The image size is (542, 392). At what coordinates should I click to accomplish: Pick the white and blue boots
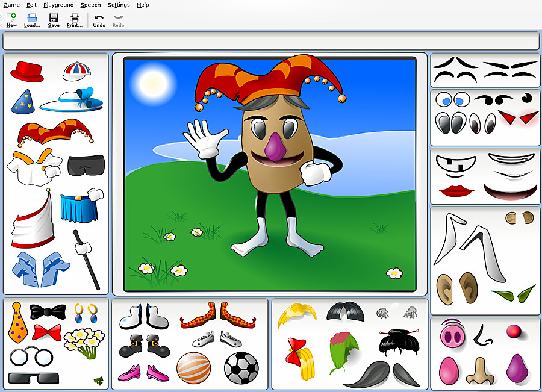coord(144,316)
